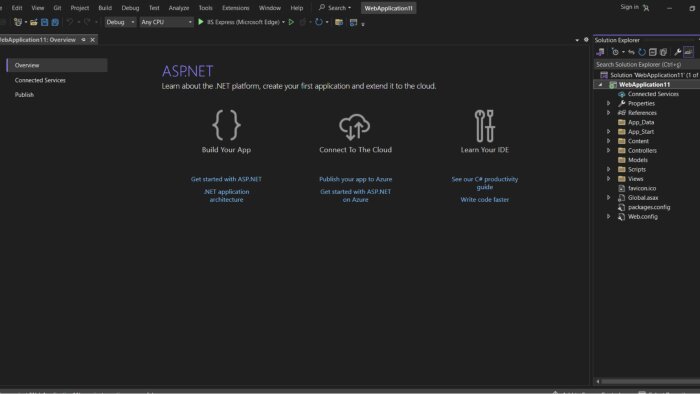The height and width of the screenshot is (394, 700).
Task: Expand the Views folder
Action: [x=608, y=178]
